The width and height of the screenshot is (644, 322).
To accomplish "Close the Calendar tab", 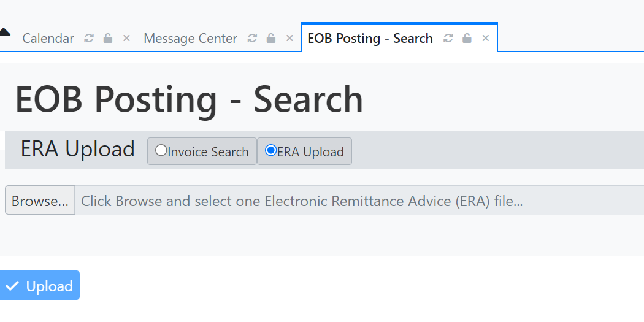I will click(x=126, y=39).
